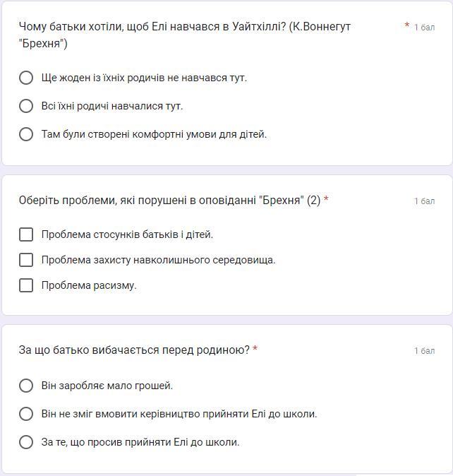Click the answer label text "Він заробляє мало грошей."
Viewport: 453px width, 476px height.
coord(107,386)
